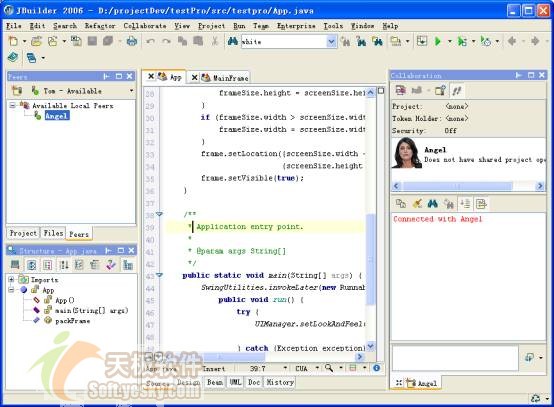The height and width of the screenshot is (407, 554).
Task: Click the New file toolbar icon
Action: tap(13, 41)
